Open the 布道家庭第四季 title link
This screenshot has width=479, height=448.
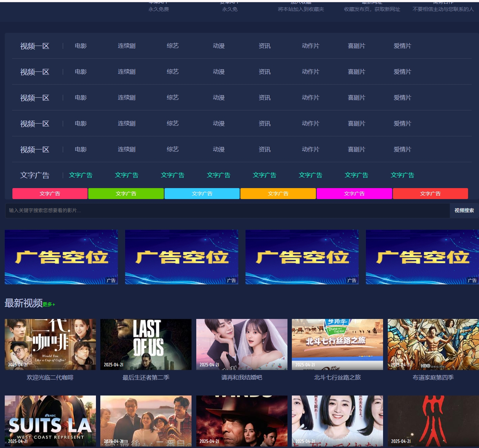(x=433, y=378)
